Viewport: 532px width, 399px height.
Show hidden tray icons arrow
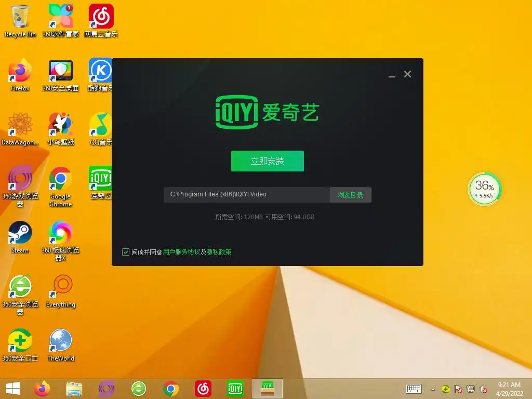point(433,389)
